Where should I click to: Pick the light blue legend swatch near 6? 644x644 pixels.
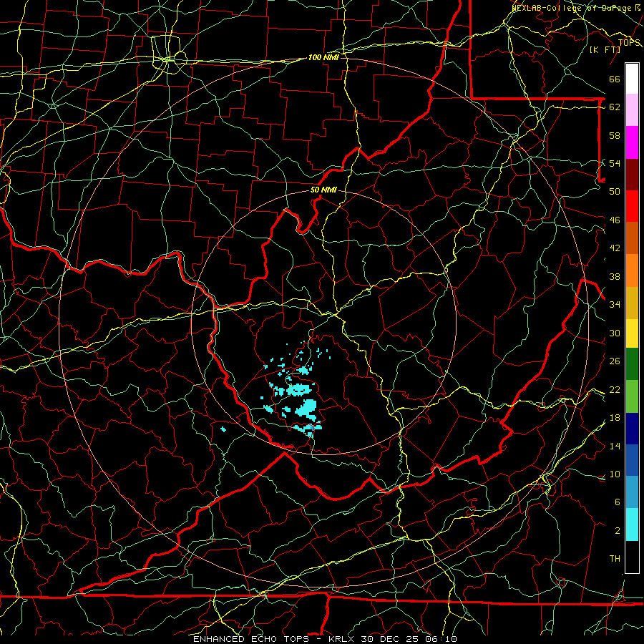point(632,492)
